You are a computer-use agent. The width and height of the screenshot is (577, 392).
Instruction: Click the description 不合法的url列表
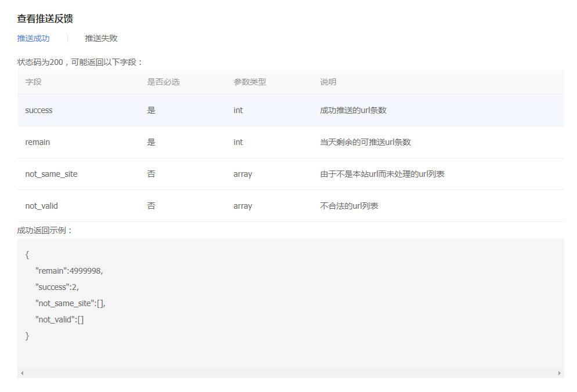click(349, 206)
